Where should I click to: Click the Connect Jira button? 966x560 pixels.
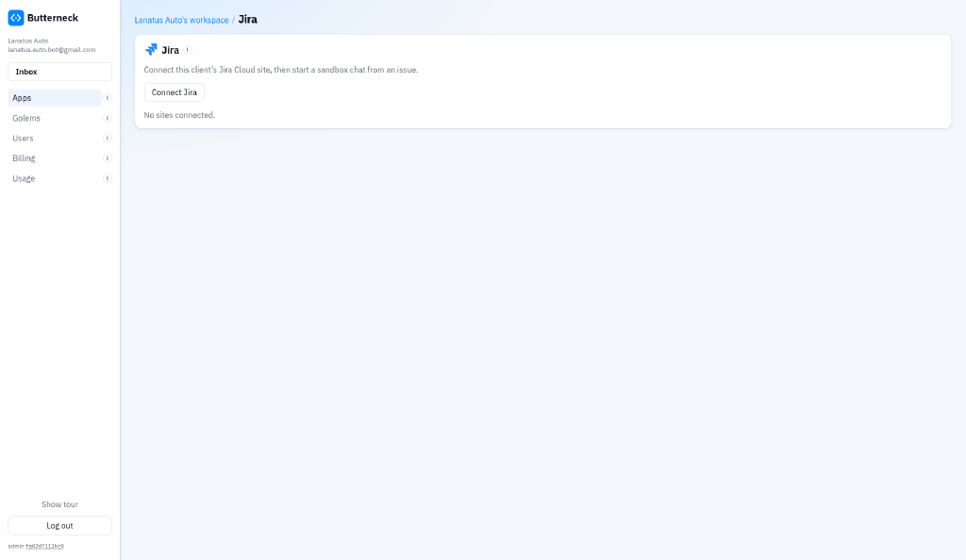point(175,92)
